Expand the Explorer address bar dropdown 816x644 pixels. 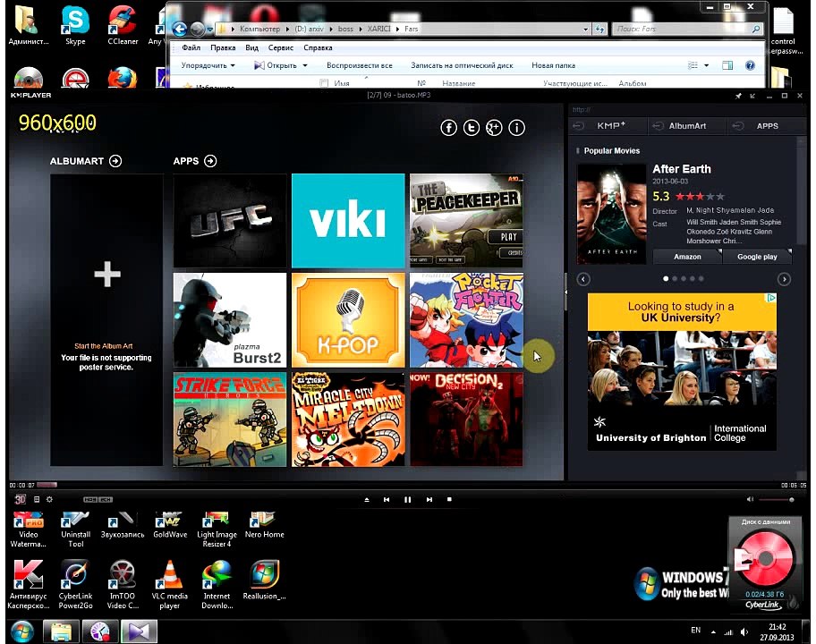click(x=585, y=30)
